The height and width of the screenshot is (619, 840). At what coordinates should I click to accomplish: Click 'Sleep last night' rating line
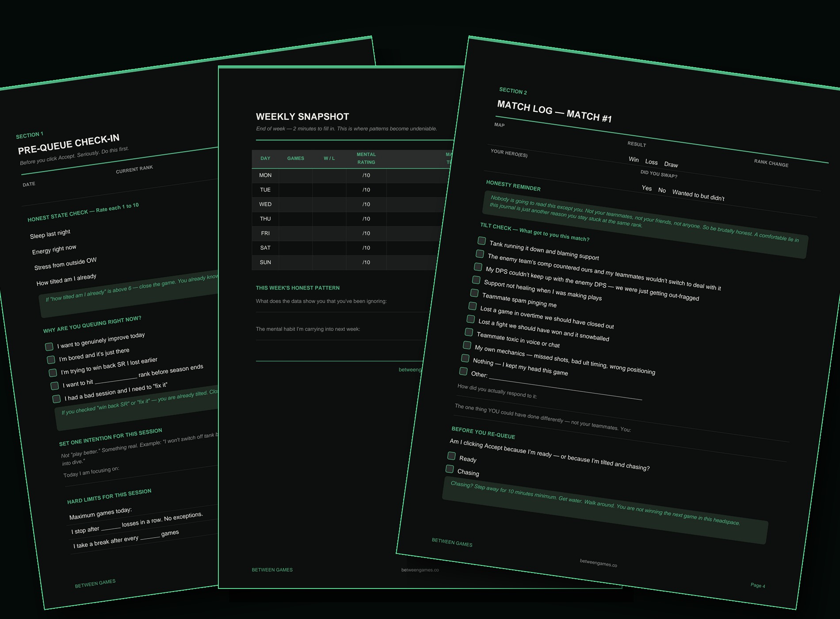point(50,233)
